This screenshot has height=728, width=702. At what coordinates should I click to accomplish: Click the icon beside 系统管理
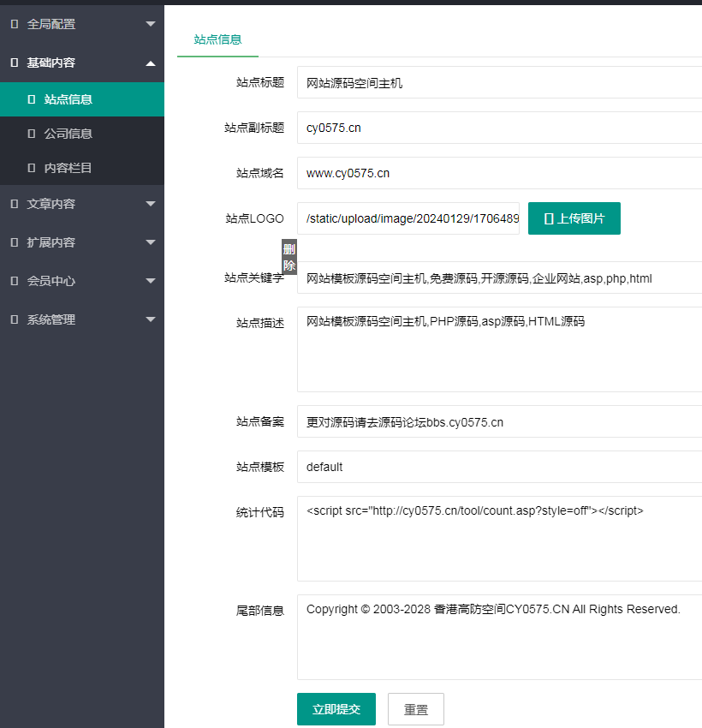pos(15,319)
